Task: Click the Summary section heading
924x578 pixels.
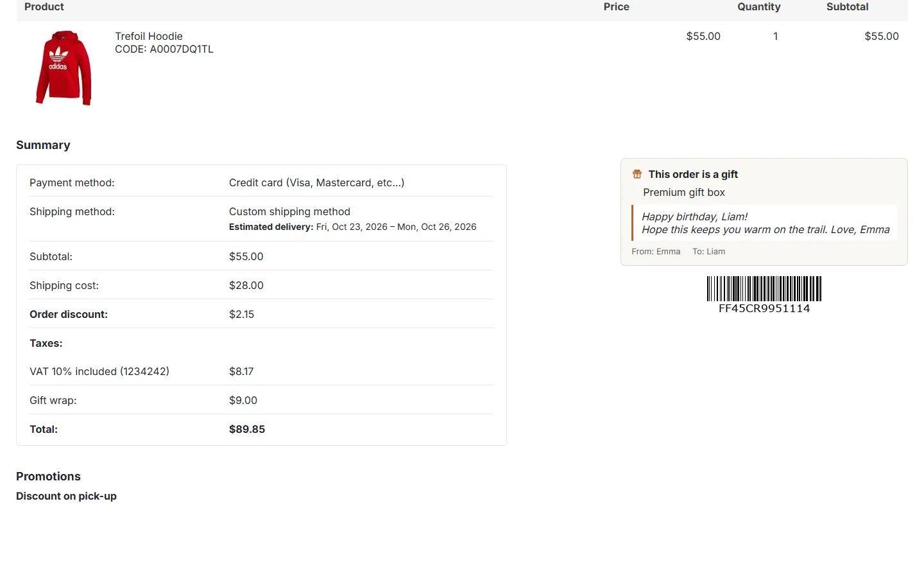Action: [x=43, y=145]
